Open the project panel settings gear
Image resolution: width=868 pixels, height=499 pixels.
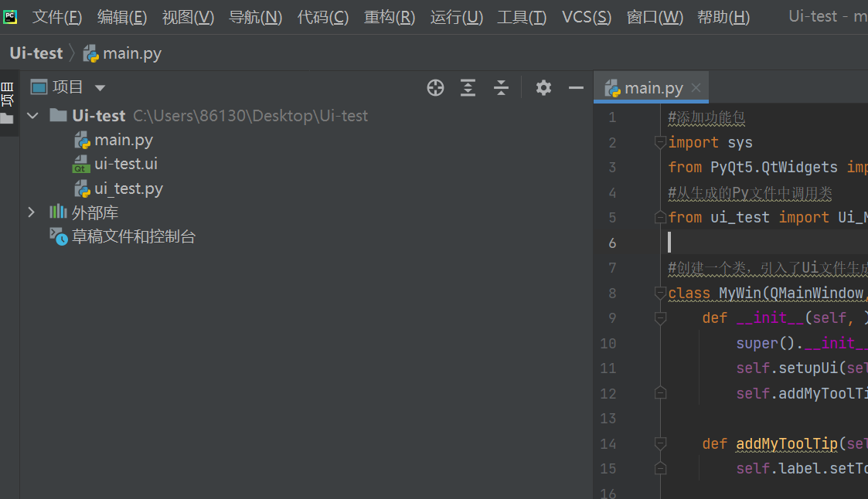click(x=543, y=87)
